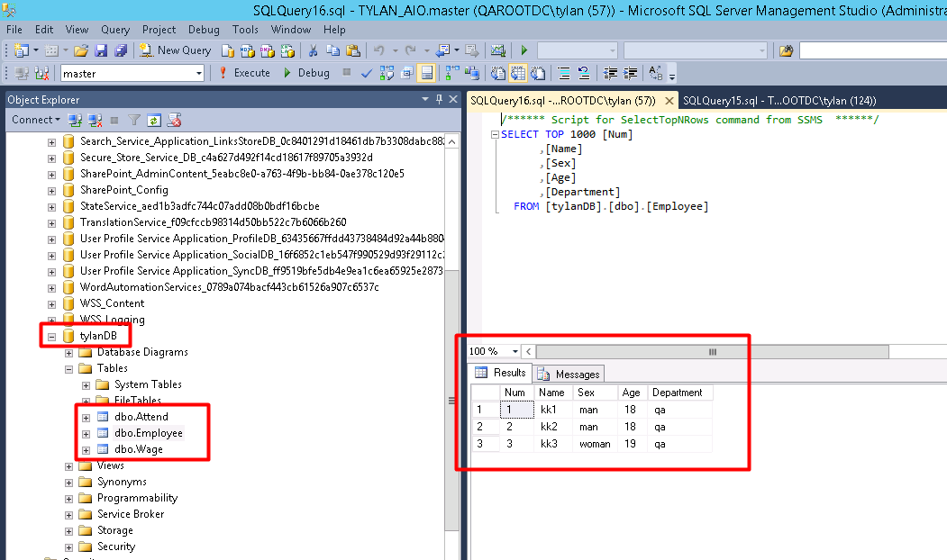Viewport: 947px width, 560px height.
Task: Click the Find in Files binoculars icon
Action: coord(786,50)
